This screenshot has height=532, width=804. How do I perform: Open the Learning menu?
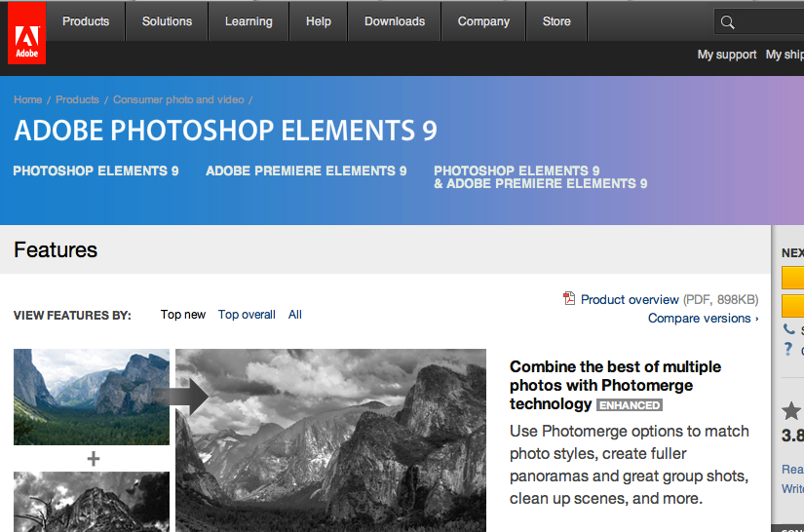(249, 21)
